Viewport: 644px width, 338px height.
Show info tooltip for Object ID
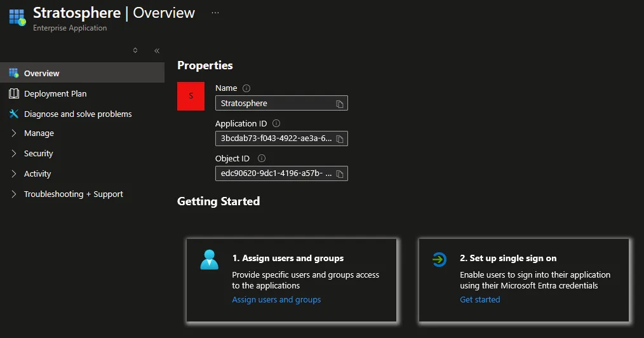click(x=262, y=158)
